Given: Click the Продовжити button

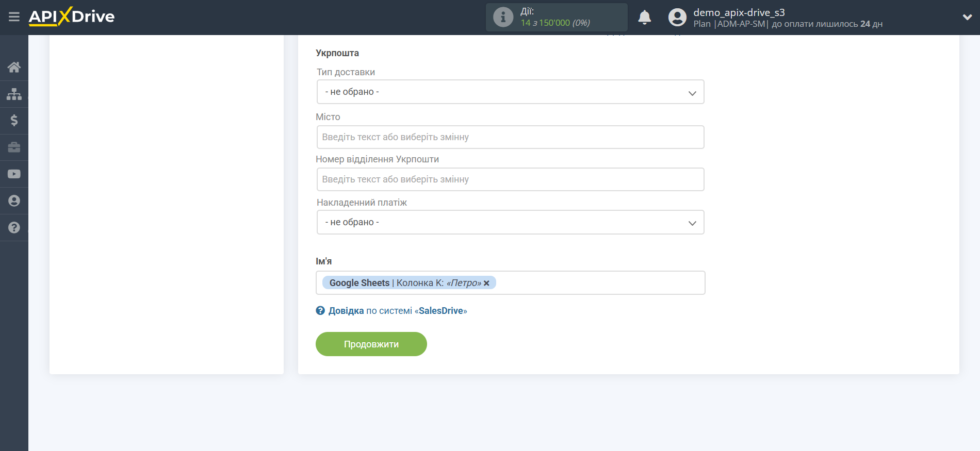Looking at the screenshot, I should click(x=371, y=344).
